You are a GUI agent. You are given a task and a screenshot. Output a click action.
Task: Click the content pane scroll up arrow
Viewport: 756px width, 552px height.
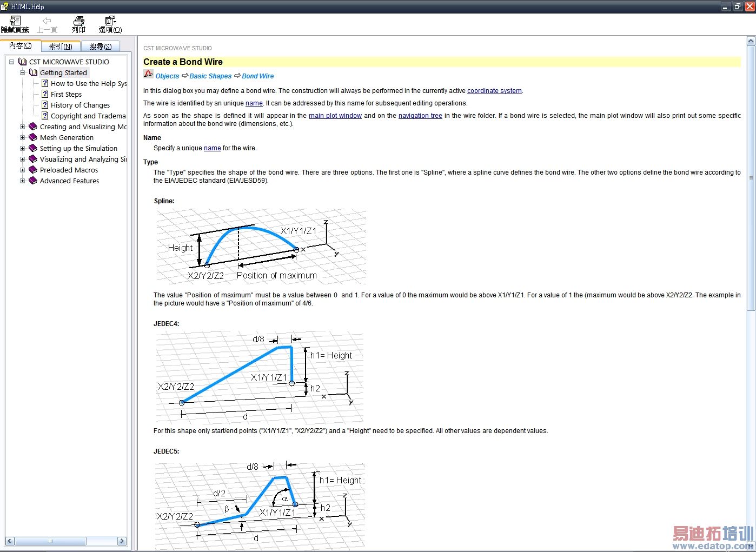(x=751, y=41)
